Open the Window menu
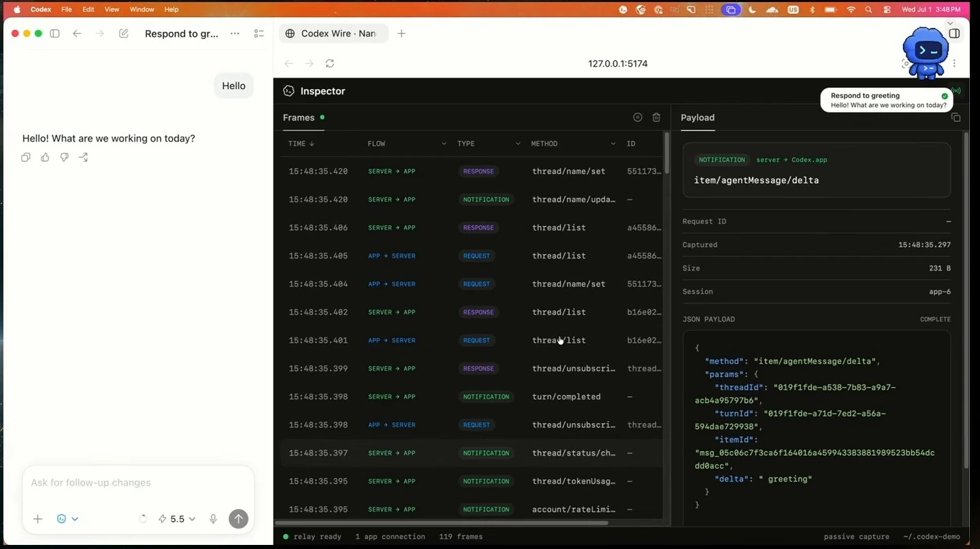Screen dimensions: 980x549 pos(142,10)
